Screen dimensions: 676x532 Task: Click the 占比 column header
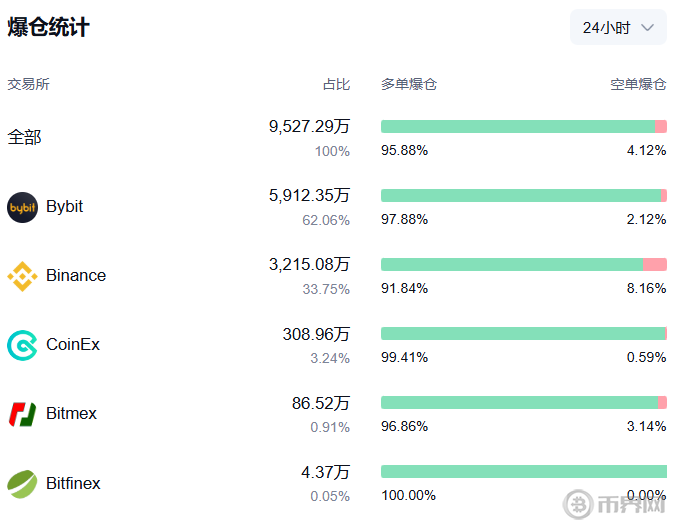coord(336,84)
